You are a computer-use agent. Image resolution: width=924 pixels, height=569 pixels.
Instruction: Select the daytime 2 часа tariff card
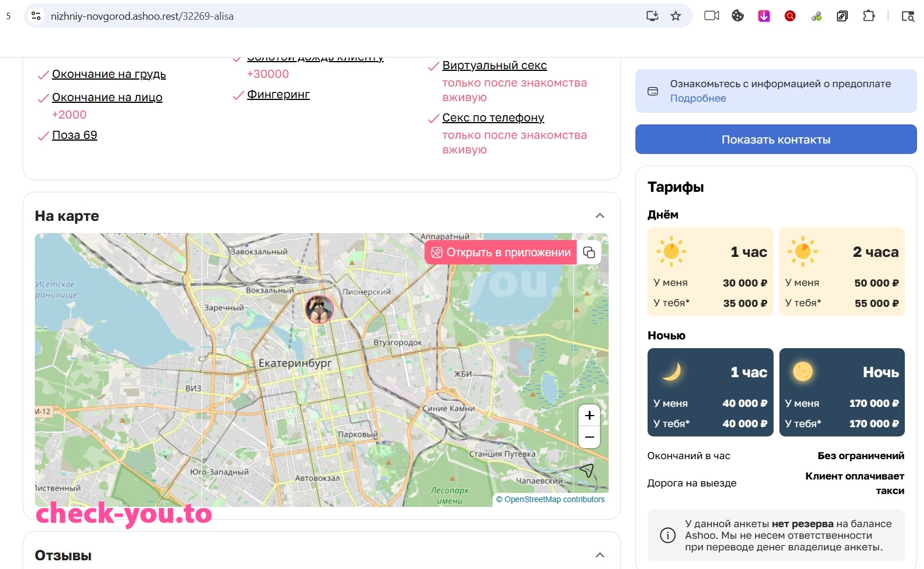tap(842, 271)
